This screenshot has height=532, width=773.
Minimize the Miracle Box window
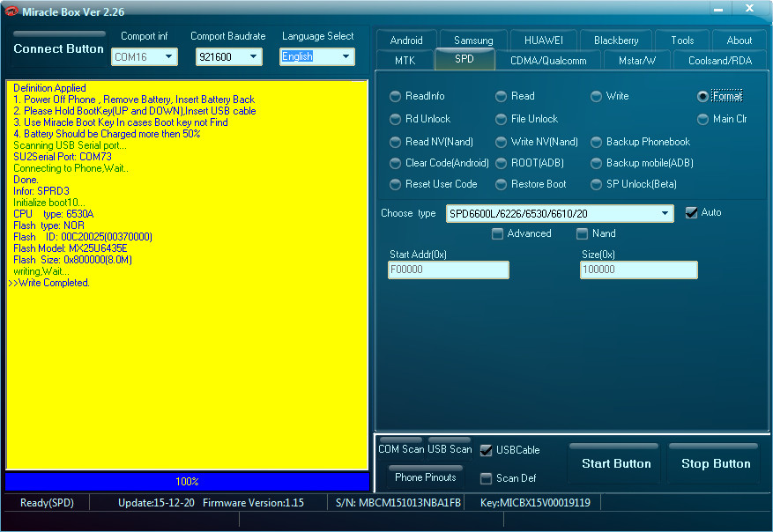pos(718,9)
